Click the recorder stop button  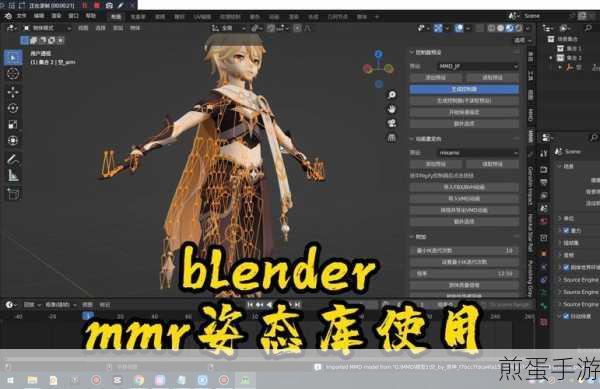97,6
